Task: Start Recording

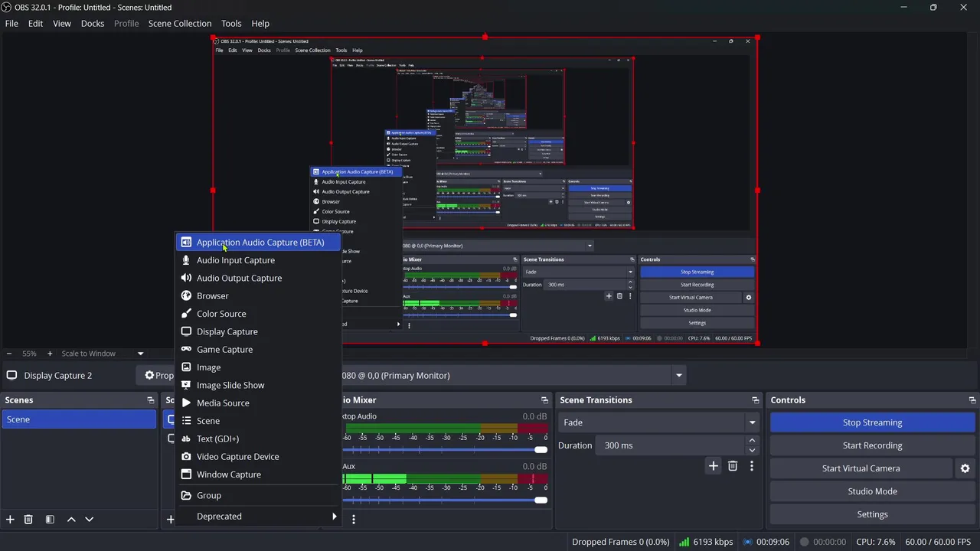Action: [872, 445]
